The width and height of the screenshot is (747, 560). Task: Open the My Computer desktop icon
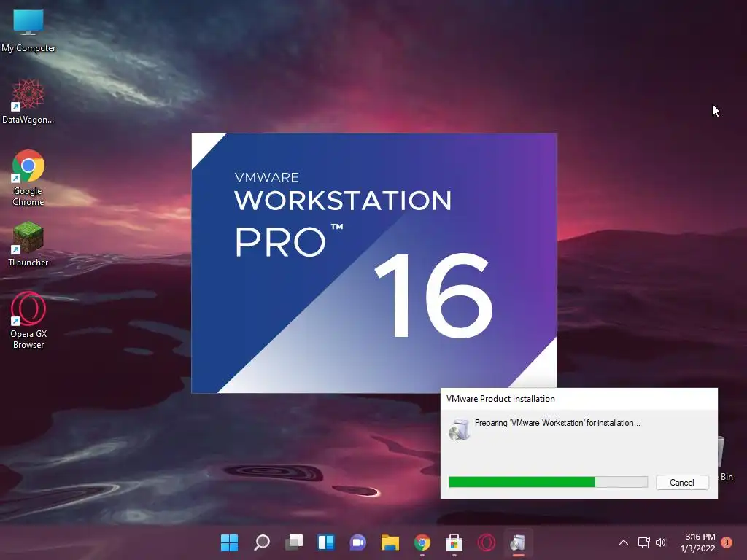(28, 29)
